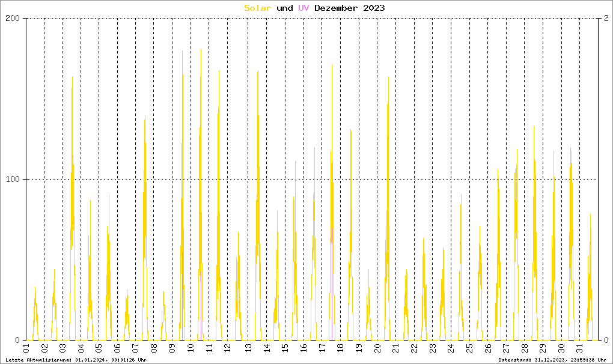
Task: Select the "Dezember 2023" title text
Action: tap(350, 8)
